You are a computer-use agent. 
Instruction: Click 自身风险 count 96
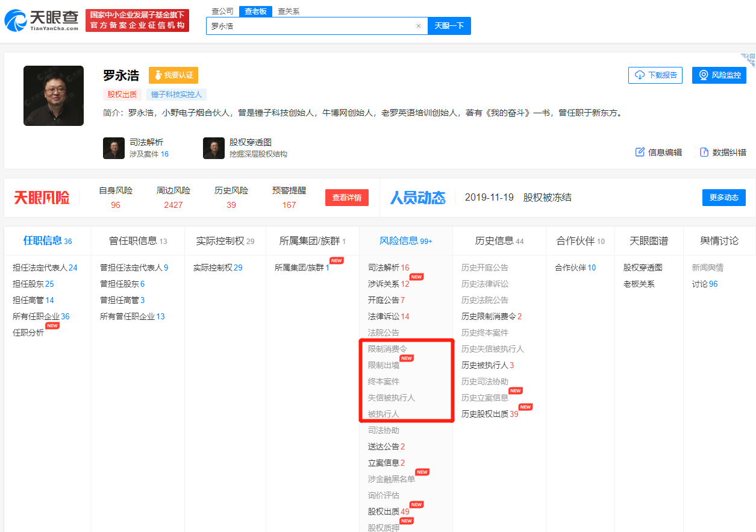pos(116,205)
